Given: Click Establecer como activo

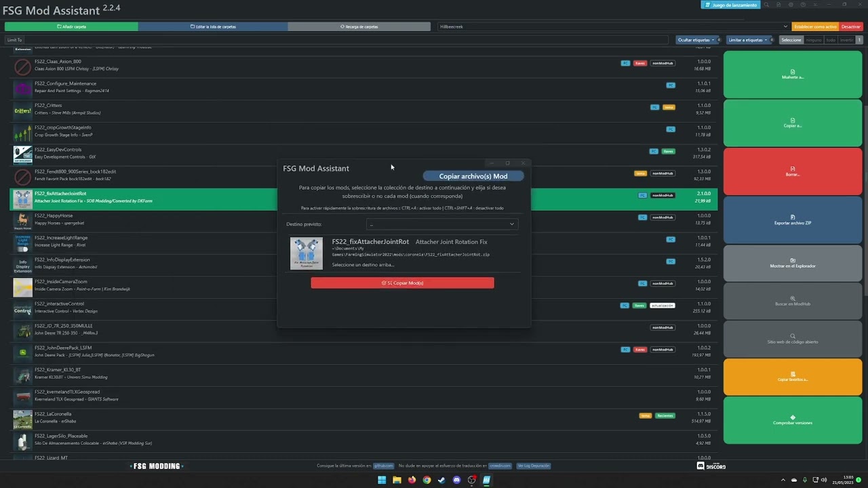Looking at the screenshot, I should 816,26.
